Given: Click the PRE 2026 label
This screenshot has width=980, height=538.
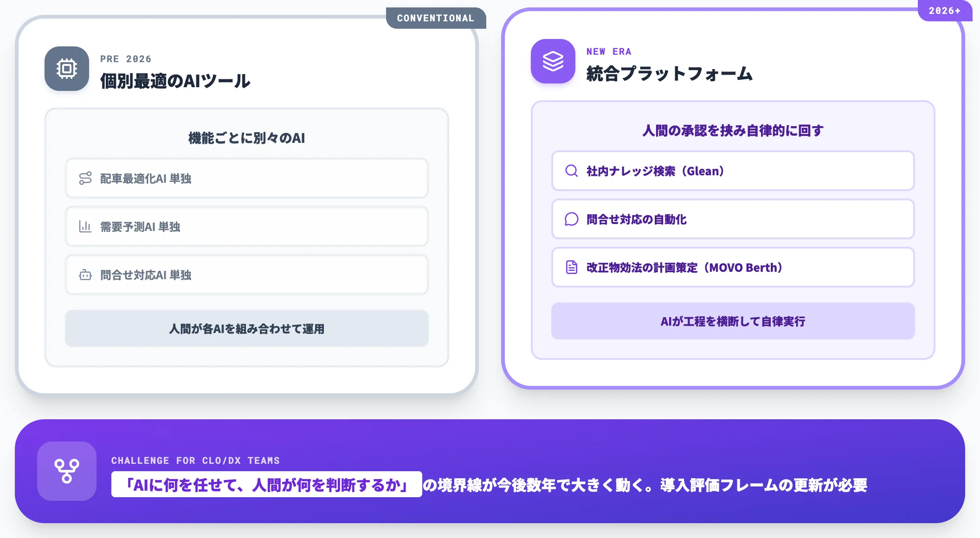Looking at the screenshot, I should (x=126, y=59).
